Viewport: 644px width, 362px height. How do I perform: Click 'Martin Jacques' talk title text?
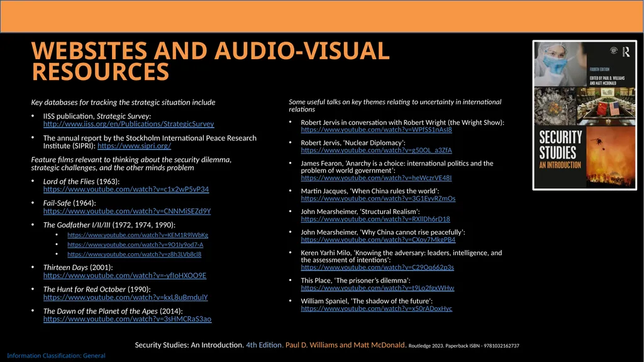click(x=370, y=191)
